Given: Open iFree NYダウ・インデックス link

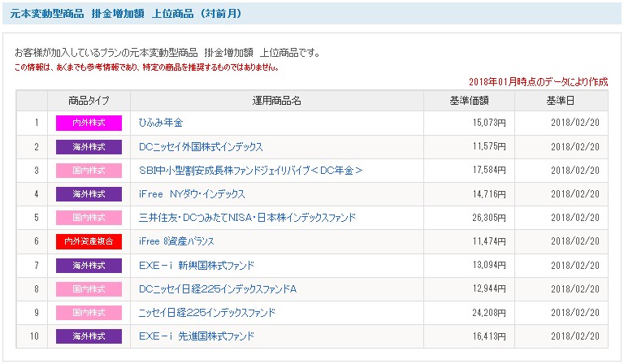Looking at the screenshot, I should pos(192,194).
